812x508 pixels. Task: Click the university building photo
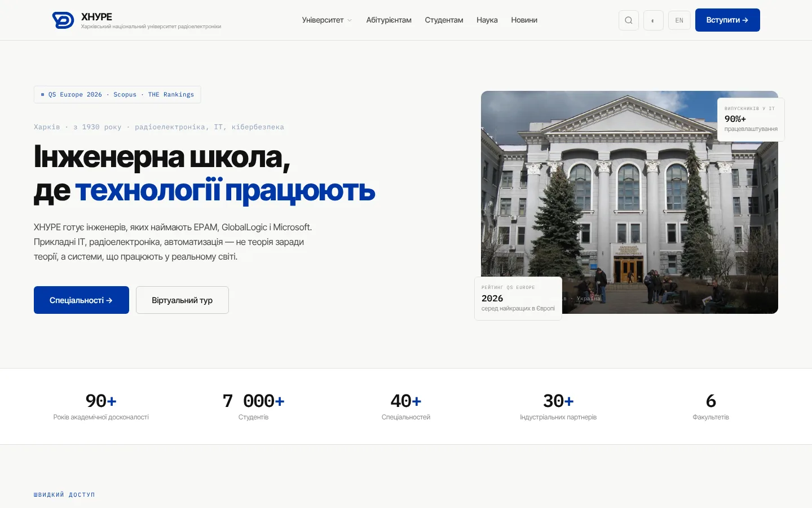coord(629,202)
